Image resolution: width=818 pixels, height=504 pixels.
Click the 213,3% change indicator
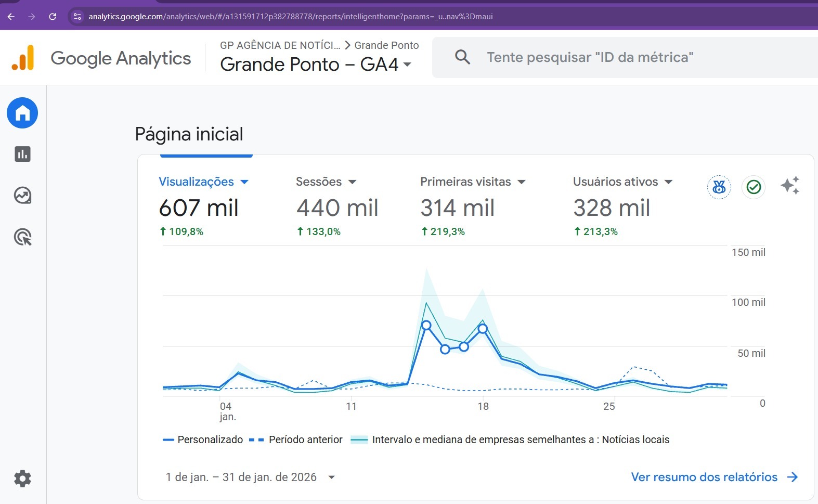point(596,231)
